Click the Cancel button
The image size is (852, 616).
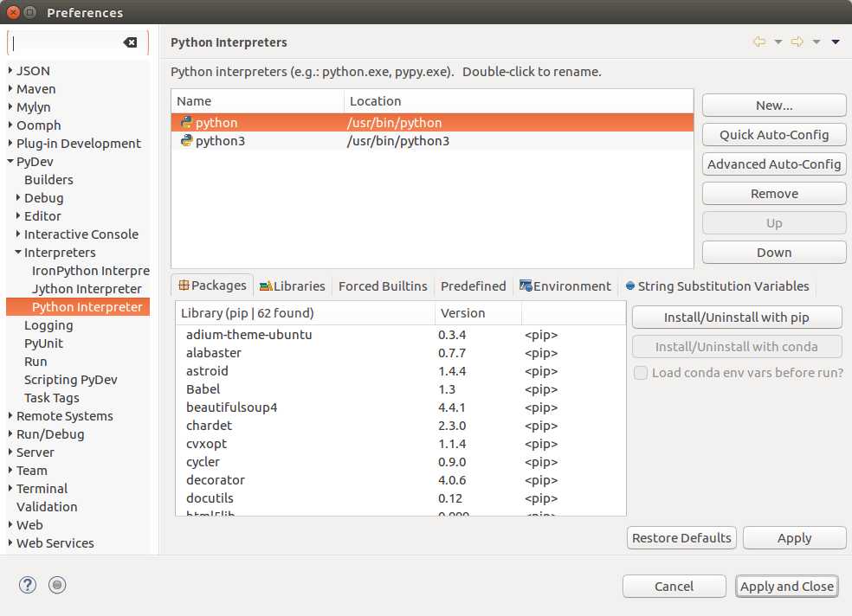674,586
